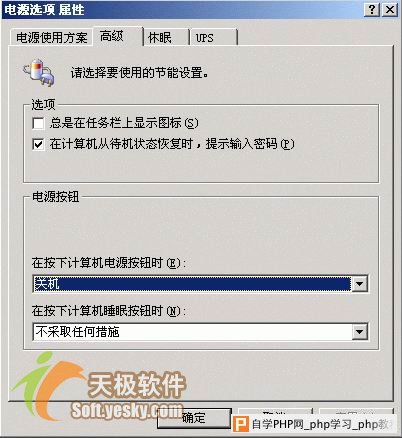This screenshot has width=402, height=438.
Task: Switch to the 电源使用方案 tab
Action: click(52, 37)
